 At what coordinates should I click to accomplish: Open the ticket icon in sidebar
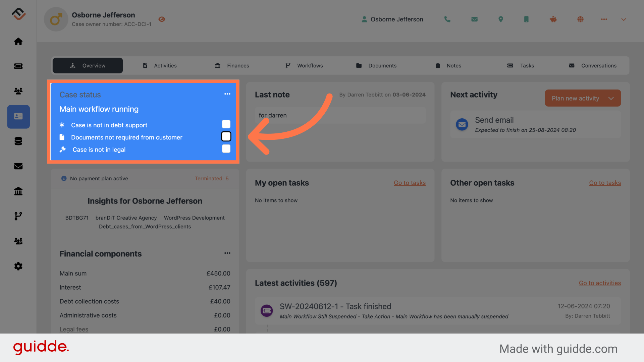click(x=18, y=66)
